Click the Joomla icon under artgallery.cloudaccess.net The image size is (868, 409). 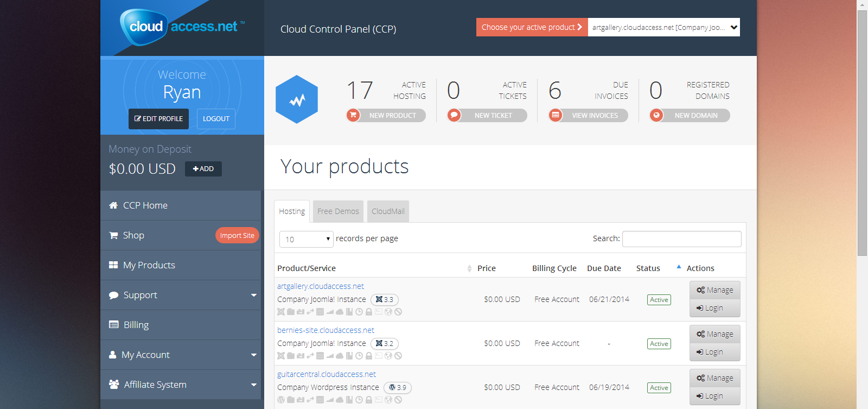[x=281, y=312]
